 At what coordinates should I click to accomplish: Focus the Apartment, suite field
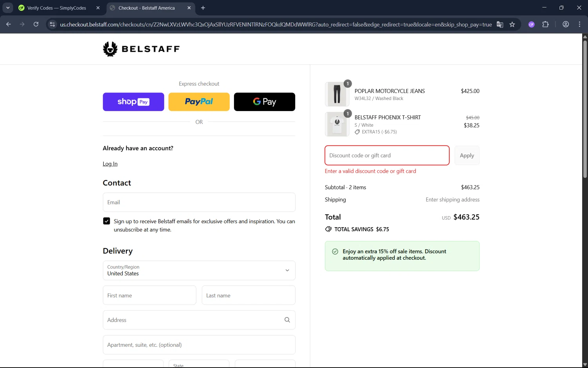coord(199,345)
